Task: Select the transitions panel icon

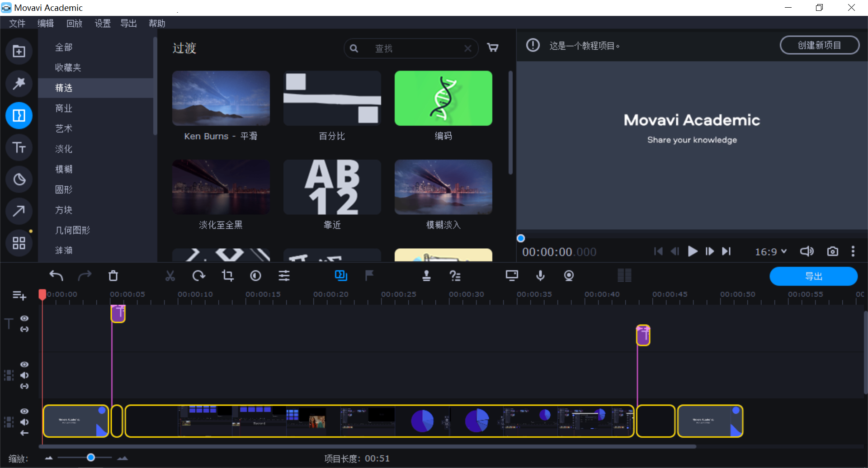Action: point(19,115)
